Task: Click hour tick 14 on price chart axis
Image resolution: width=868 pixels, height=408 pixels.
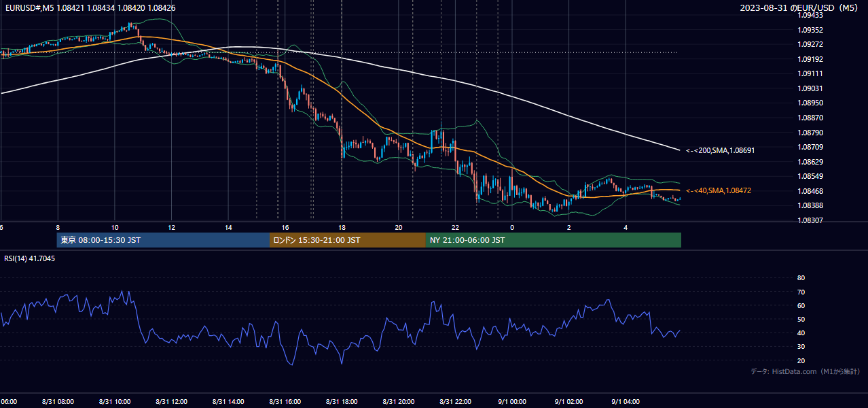Action: click(228, 228)
